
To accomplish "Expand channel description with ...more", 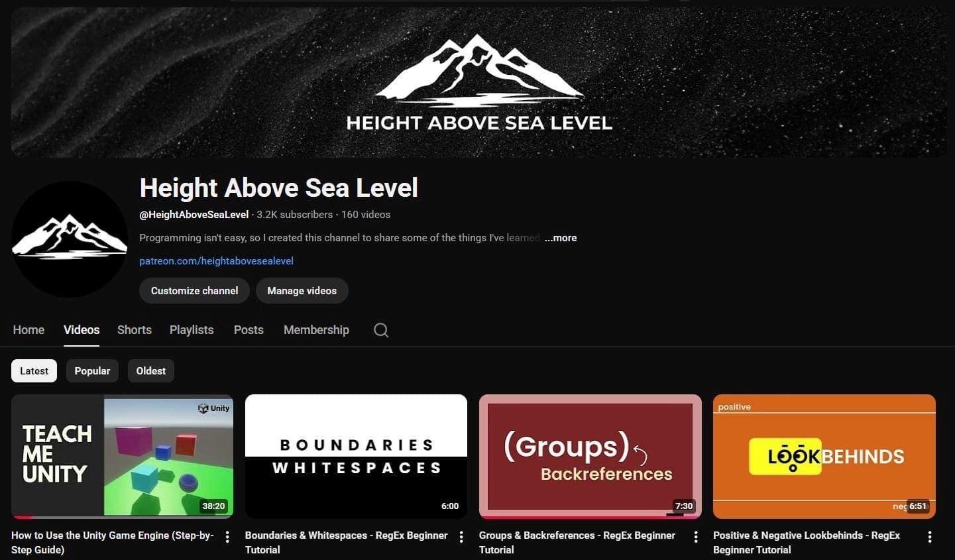I will coord(561,238).
